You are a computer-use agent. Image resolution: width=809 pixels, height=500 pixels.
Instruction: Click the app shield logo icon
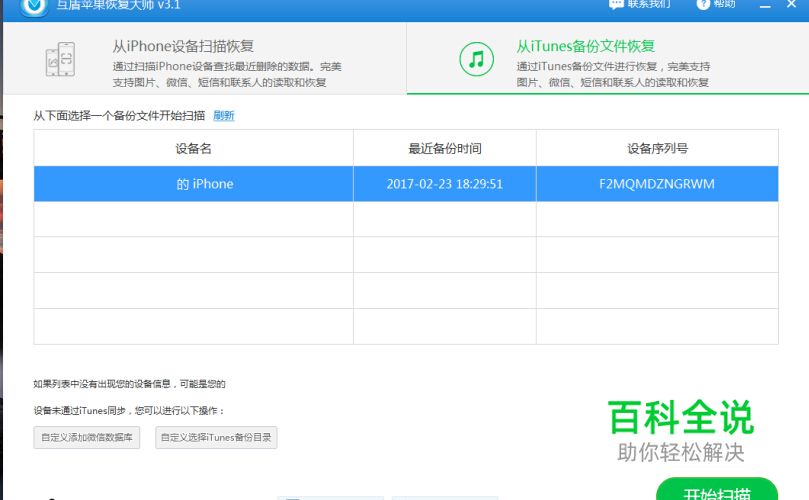(x=34, y=6)
